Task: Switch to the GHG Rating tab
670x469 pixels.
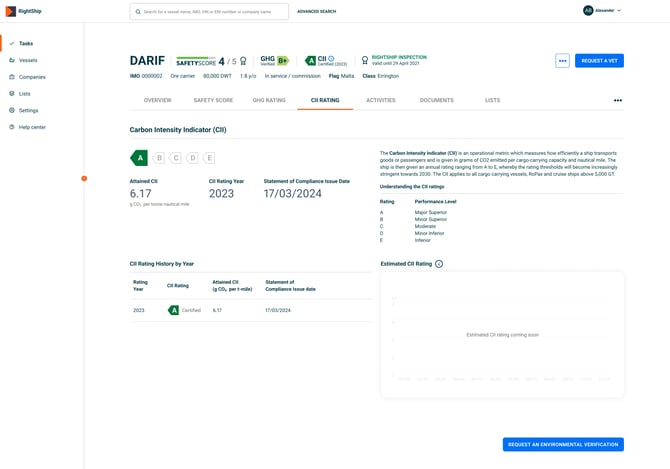Action: point(269,100)
